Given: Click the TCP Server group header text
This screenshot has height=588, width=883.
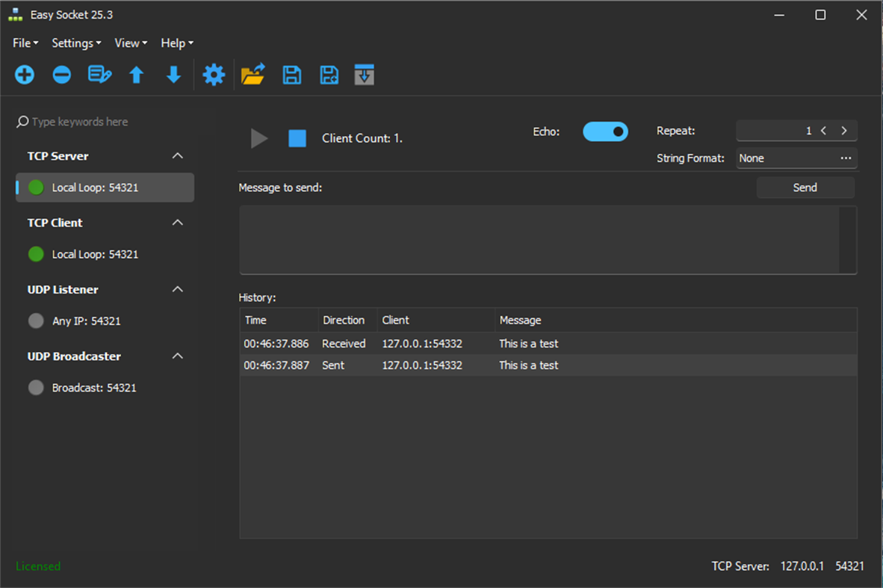Looking at the screenshot, I should pos(58,156).
